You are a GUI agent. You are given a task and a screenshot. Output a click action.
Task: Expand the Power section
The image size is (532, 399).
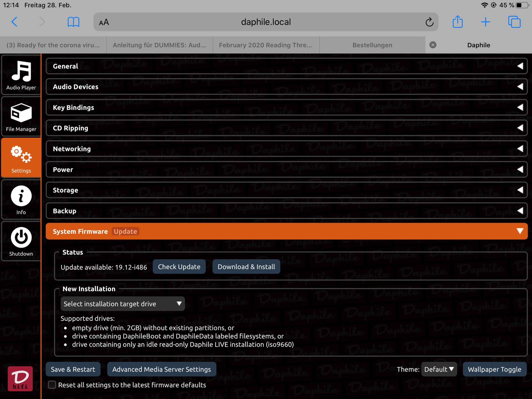287,170
